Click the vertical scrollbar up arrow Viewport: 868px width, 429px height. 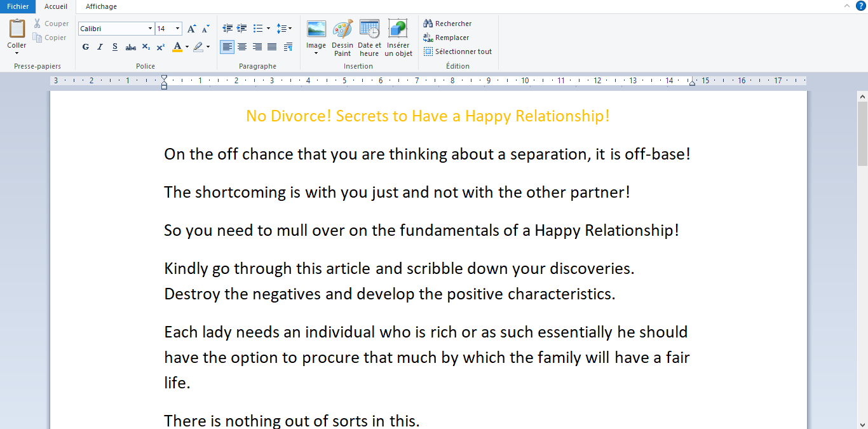(862, 97)
